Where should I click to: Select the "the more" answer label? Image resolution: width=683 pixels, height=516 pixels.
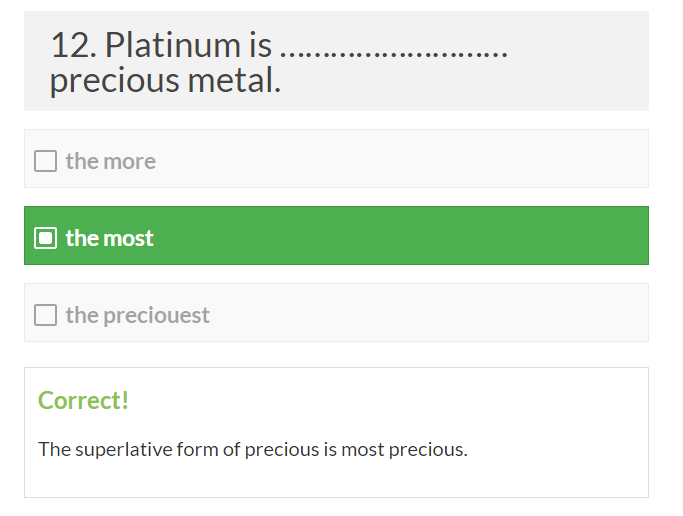tap(111, 161)
